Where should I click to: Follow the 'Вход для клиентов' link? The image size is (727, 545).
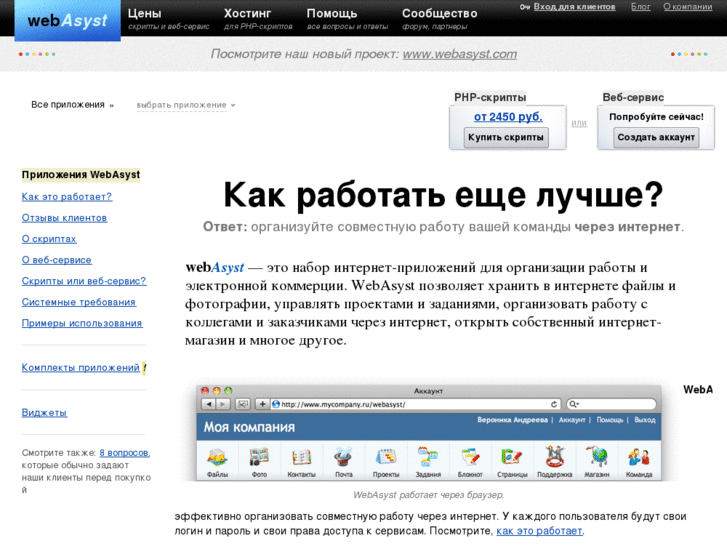[x=574, y=7]
